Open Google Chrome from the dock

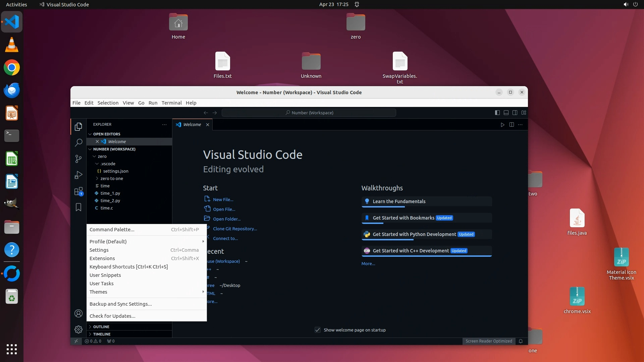12,68
